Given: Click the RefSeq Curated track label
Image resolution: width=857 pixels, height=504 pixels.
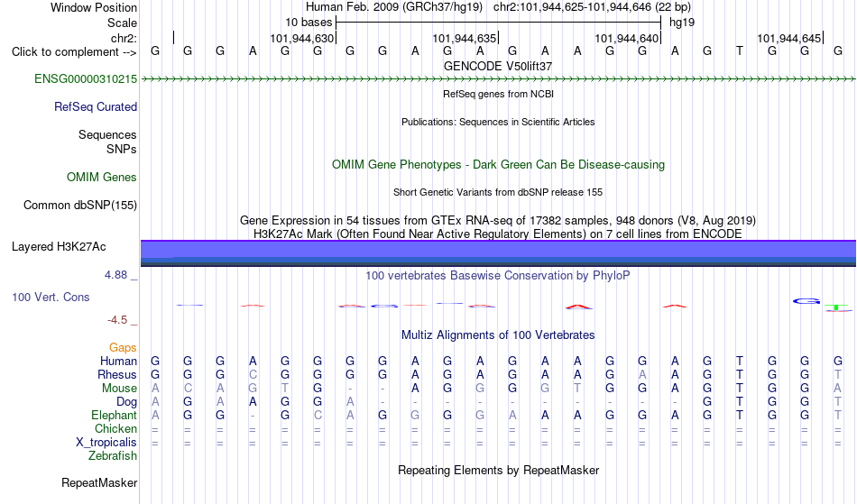Looking at the screenshot, I should 95,107.
